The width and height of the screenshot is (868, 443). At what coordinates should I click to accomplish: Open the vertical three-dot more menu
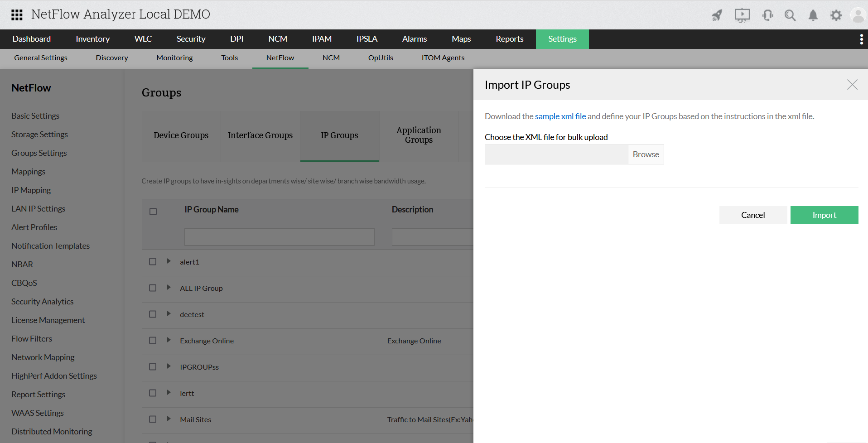click(861, 39)
